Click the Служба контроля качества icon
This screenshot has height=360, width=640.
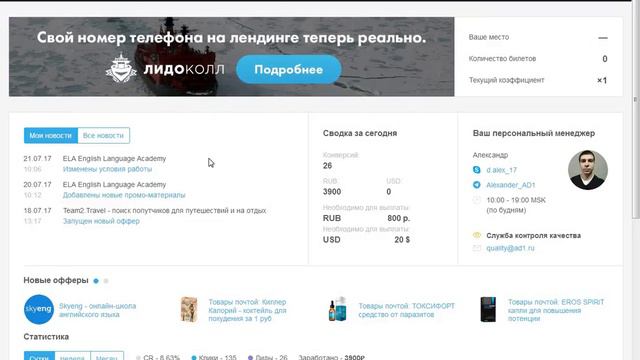point(476,235)
